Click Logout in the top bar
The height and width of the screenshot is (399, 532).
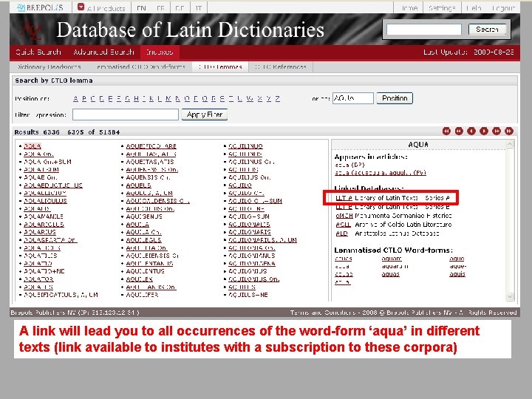503,8
